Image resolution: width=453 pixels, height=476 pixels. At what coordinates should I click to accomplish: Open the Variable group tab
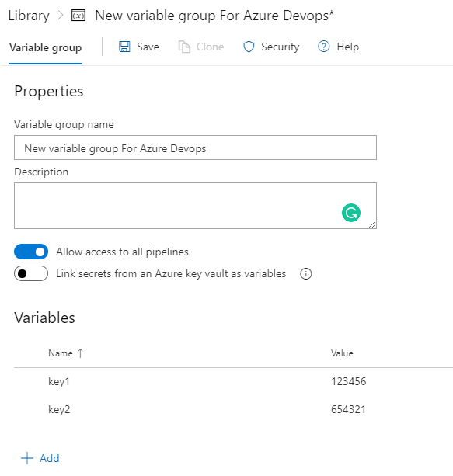(45, 47)
